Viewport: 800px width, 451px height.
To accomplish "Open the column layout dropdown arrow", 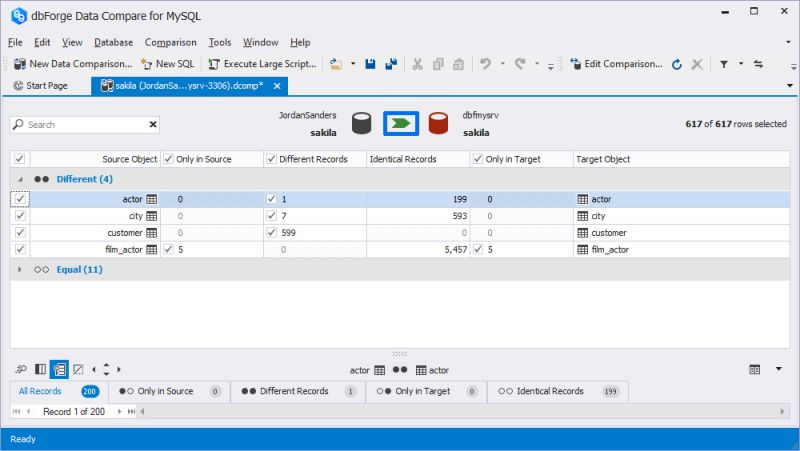I will point(779,369).
